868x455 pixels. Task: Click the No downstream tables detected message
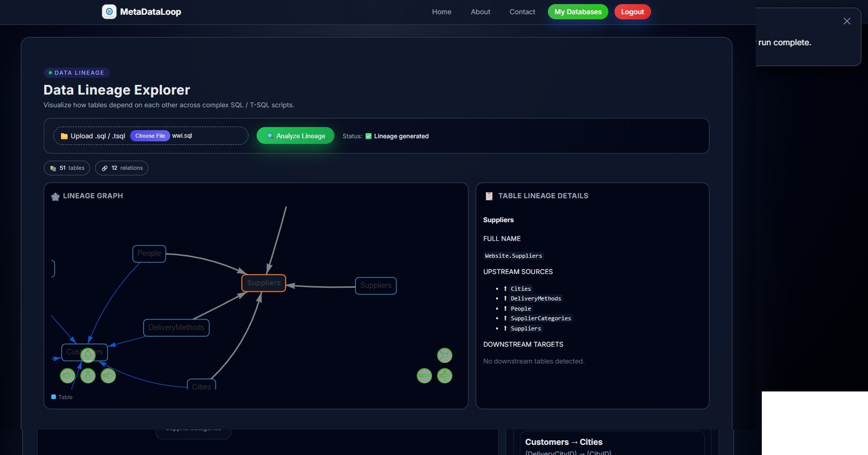(x=534, y=361)
